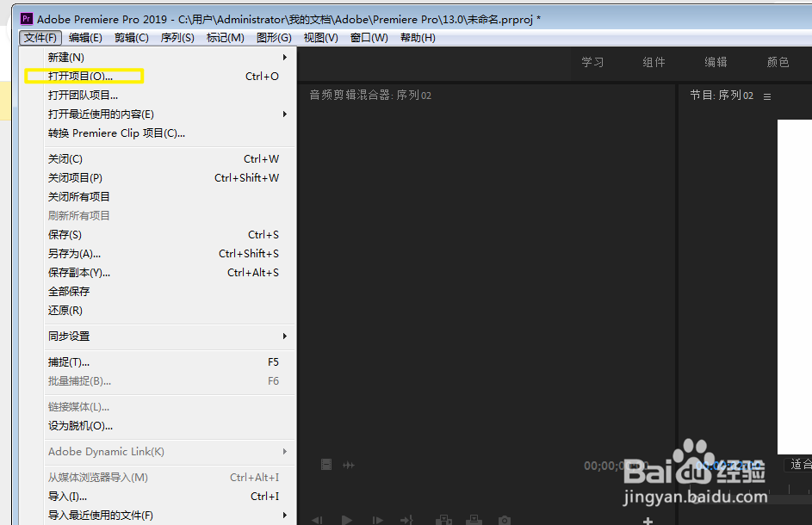Viewport: 812px width, 525px height.
Task: Choose 保存(S) in File menu
Action: [x=158, y=235]
